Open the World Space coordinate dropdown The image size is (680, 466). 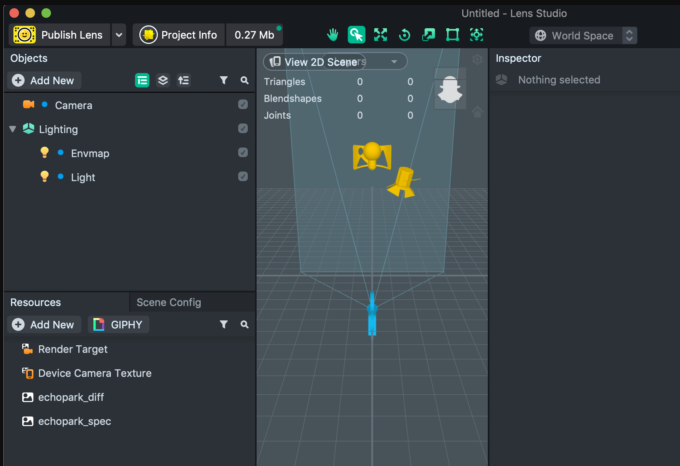(629, 36)
